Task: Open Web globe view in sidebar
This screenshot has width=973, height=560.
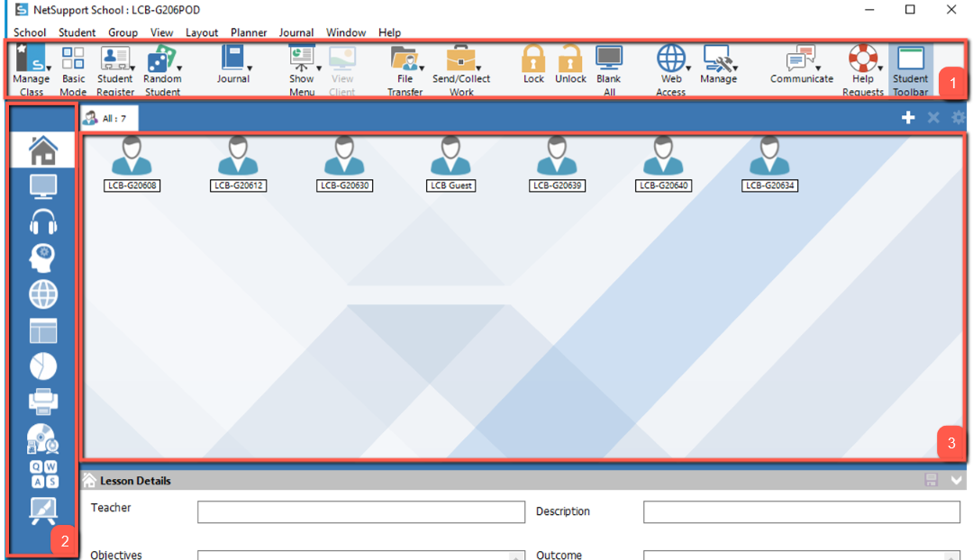Action: click(43, 294)
